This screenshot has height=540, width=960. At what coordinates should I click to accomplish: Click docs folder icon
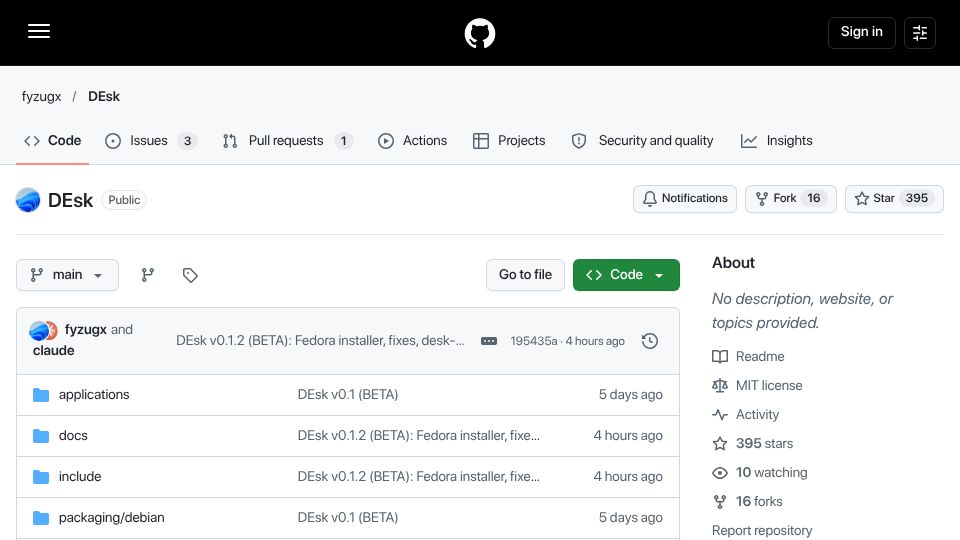click(x=41, y=436)
